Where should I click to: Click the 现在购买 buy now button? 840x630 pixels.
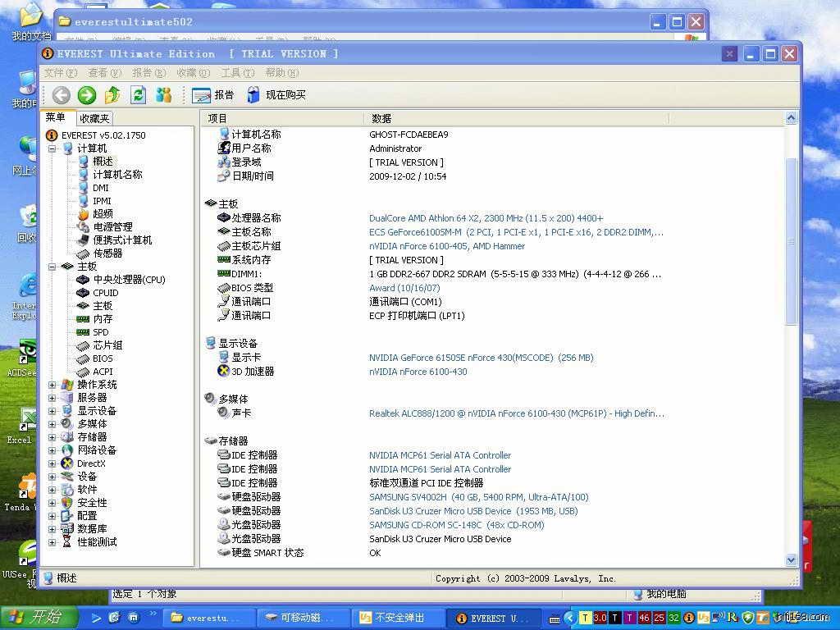coord(276,95)
